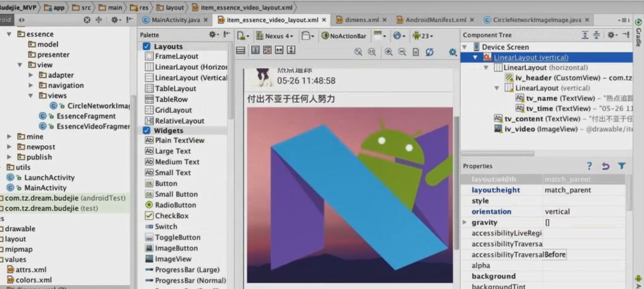Click the actual size 1:1 zoom icon
This screenshot has width=644, height=289.
(372, 52)
